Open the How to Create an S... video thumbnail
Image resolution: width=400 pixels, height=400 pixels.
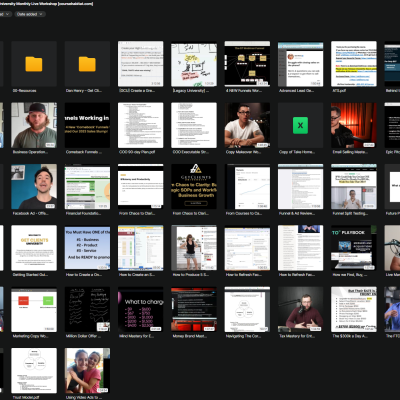tap(141, 248)
